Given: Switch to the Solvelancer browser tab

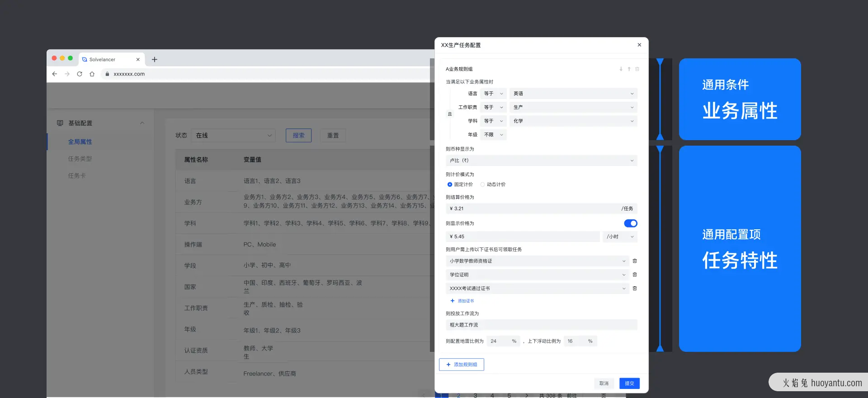Looking at the screenshot, I should (x=111, y=59).
